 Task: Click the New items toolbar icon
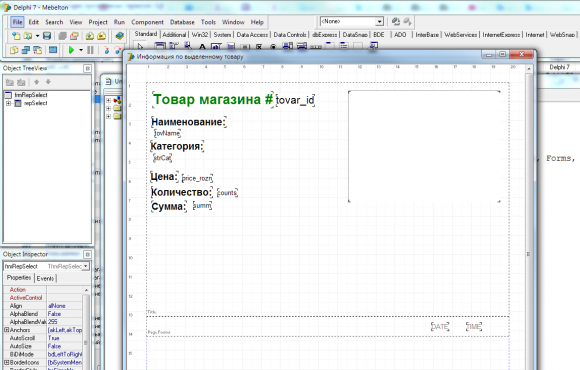click(x=16, y=36)
